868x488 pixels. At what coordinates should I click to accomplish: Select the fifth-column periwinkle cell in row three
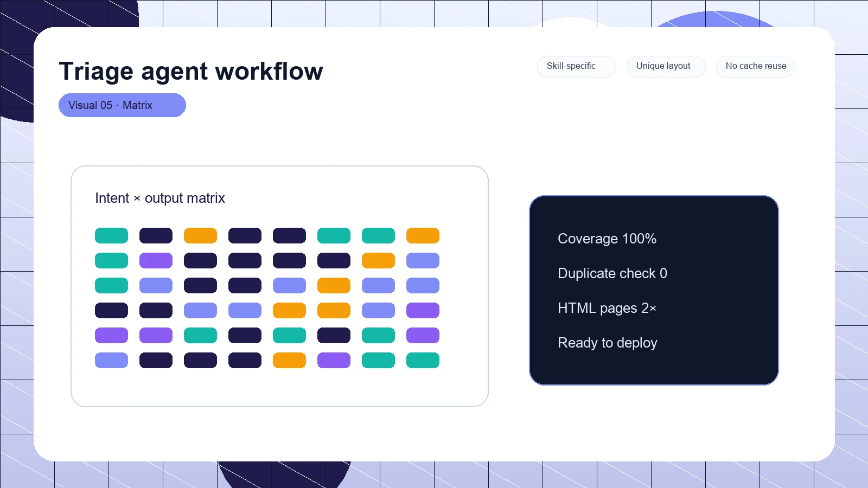coord(289,286)
